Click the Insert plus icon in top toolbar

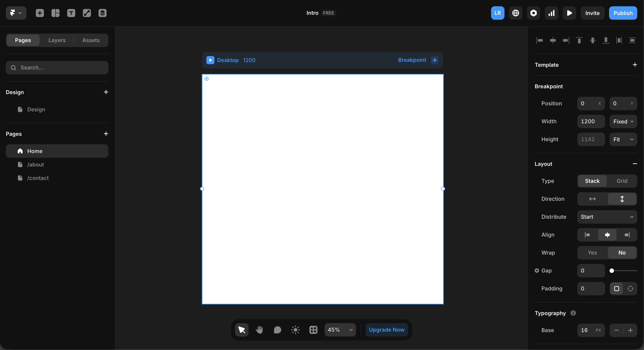click(x=40, y=13)
